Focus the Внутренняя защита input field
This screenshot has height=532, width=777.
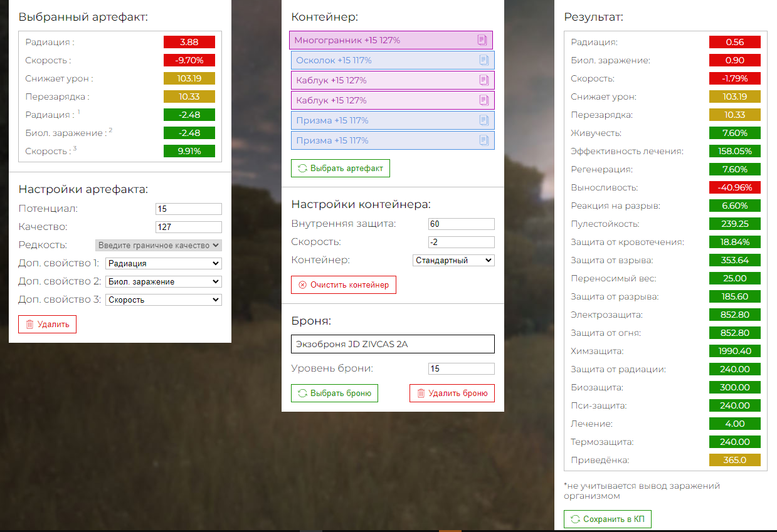click(x=462, y=224)
